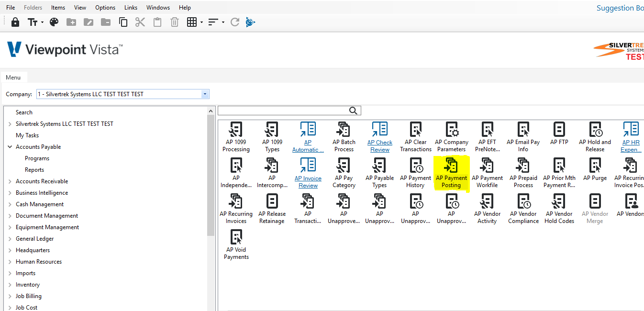The width and height of the screenshot is (644, 311).
Task: Open sort order dropdown arrow in toolbar
Action: click(223, 22)
